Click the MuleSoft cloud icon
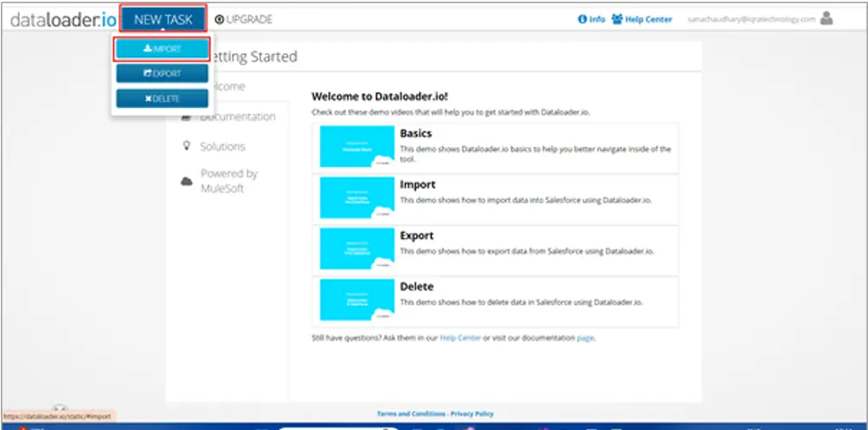The width and height of the screenshot is (868, 430). 187,181
